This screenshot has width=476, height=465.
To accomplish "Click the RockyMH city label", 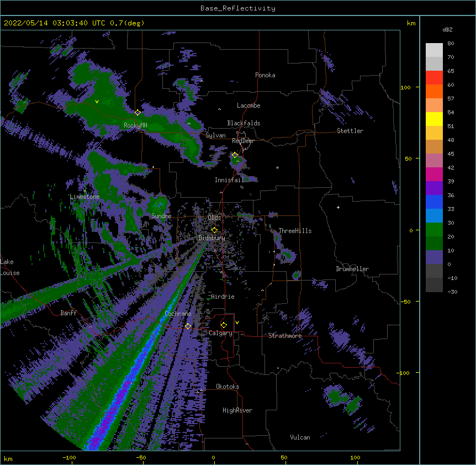I will [135, 125].
